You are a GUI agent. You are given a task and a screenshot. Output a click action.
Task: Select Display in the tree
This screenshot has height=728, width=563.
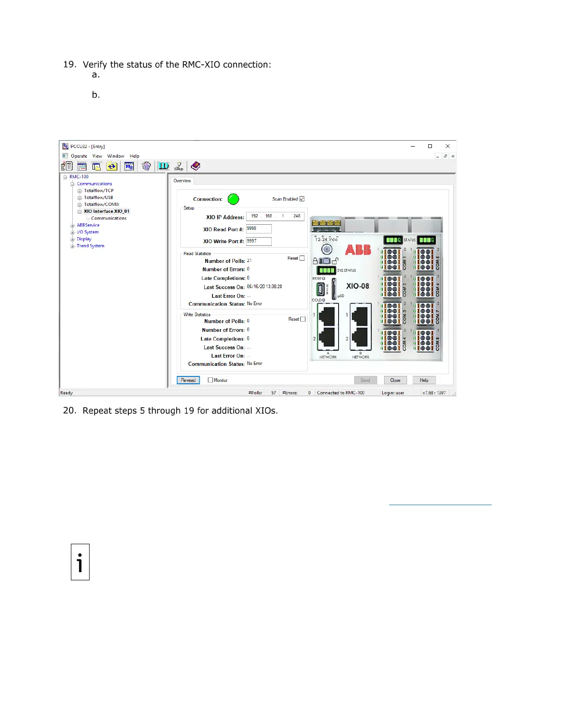point(84,239)
